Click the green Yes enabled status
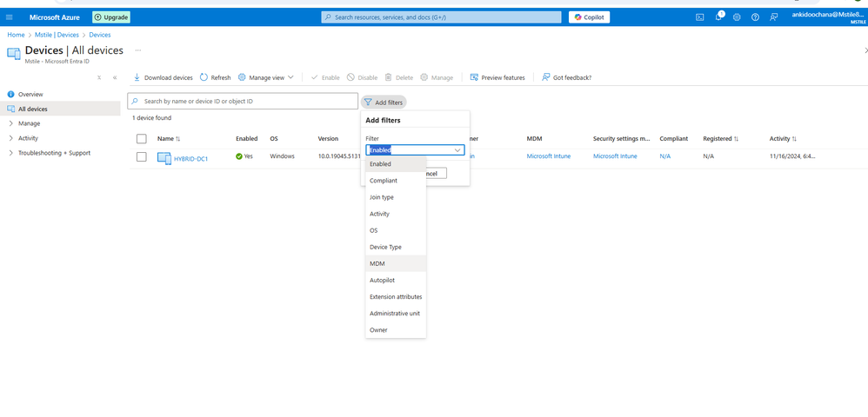This screenshot has width=868, height=417. 244,156
